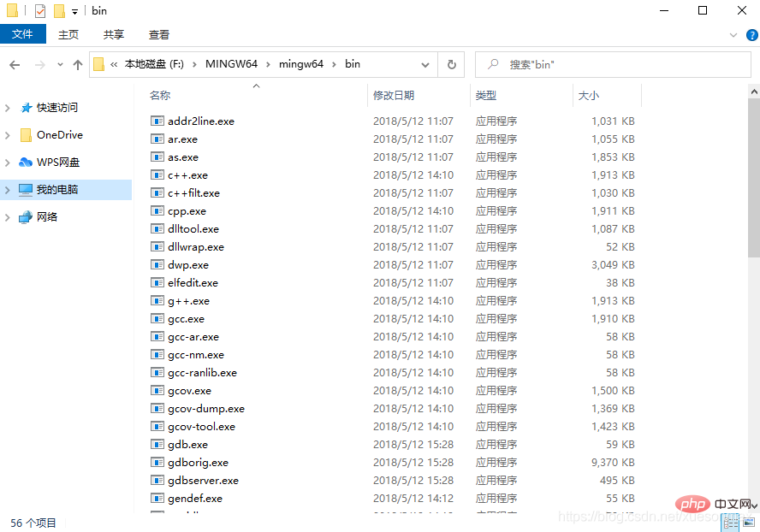Open the address bar history dropdown
Viewport: 760px width, 532px height.
pyautogui.click(x=425, y=64)
